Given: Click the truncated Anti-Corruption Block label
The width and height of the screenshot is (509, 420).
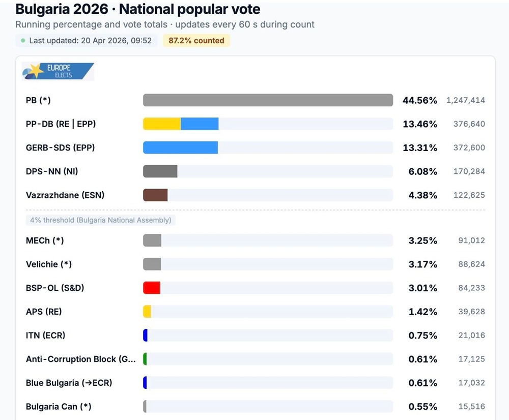Looking at the screenshot, I should 81,359.
